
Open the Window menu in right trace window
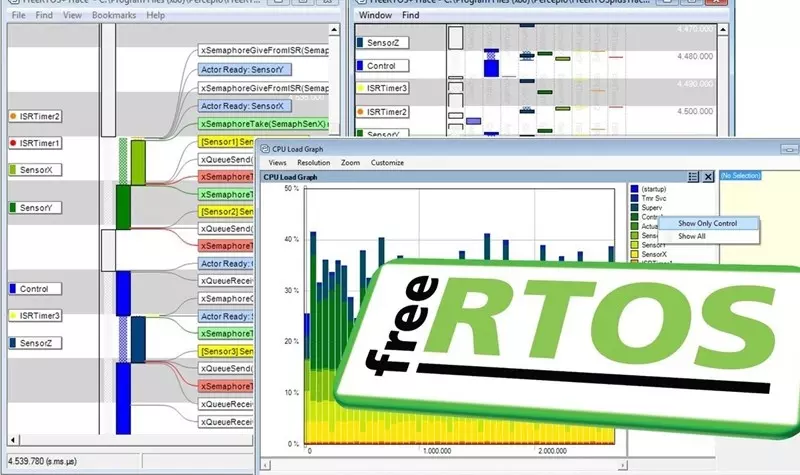click(375, 15)
